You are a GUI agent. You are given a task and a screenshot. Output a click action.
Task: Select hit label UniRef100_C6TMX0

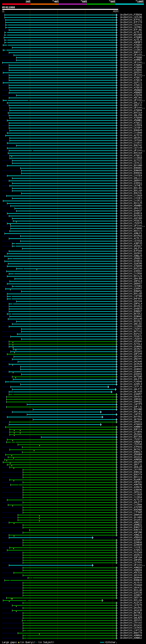(x=131, y=562)
